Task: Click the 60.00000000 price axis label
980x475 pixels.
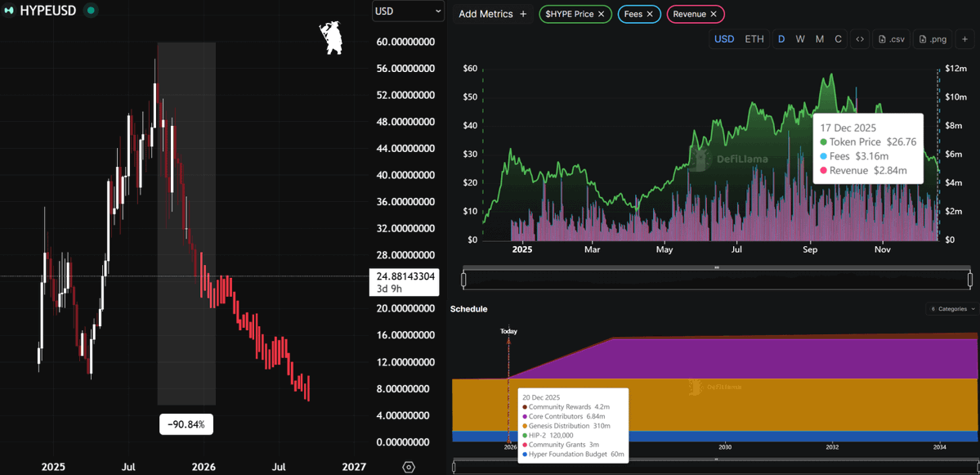Action: click(404, 42)
